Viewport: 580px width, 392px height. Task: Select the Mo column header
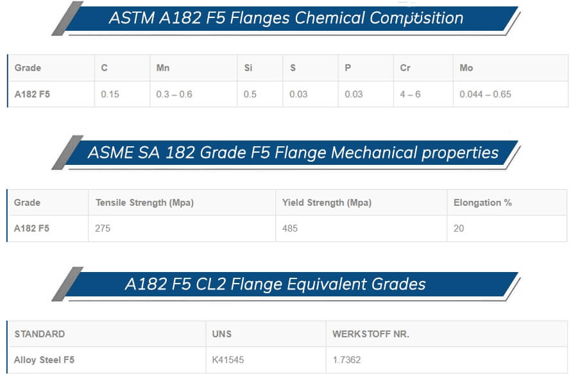[466, 68]
